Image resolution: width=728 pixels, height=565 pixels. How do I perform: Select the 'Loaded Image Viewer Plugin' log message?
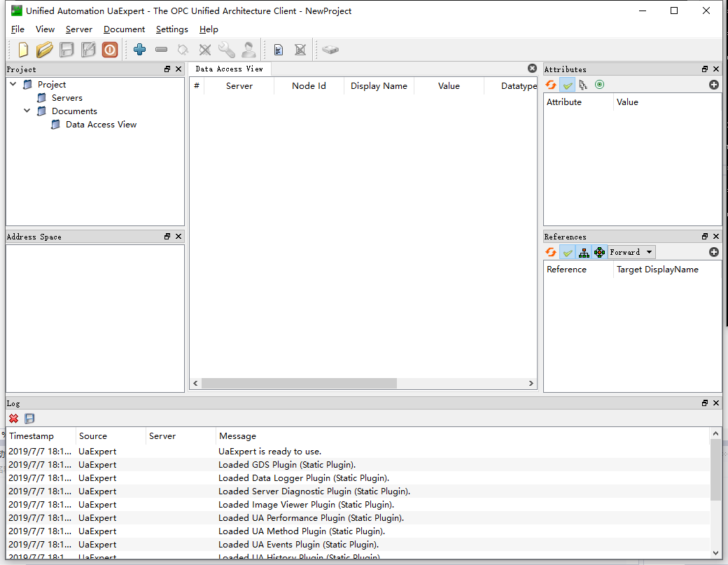coord(306,505)
